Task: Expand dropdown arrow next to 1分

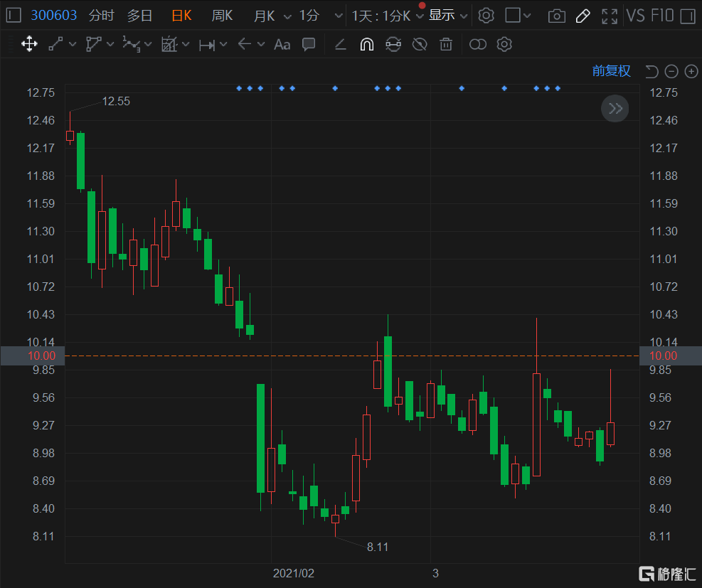Action: pyautogui.click(x=339, y=16)
